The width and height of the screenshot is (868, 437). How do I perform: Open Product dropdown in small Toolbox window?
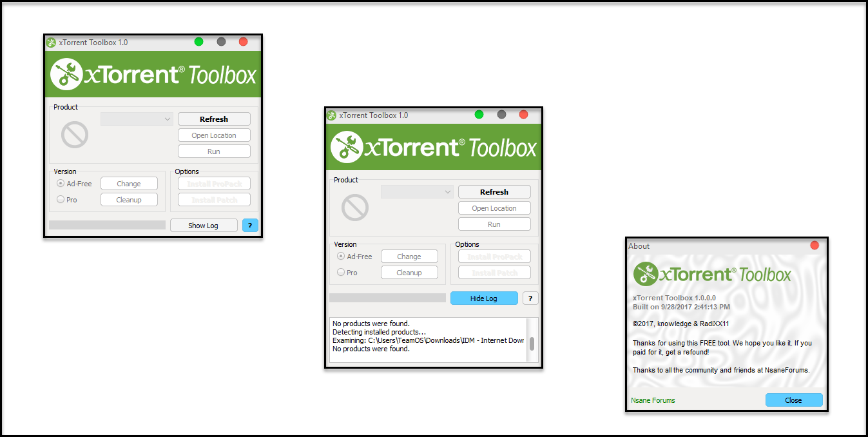click(x=137, y=119)
